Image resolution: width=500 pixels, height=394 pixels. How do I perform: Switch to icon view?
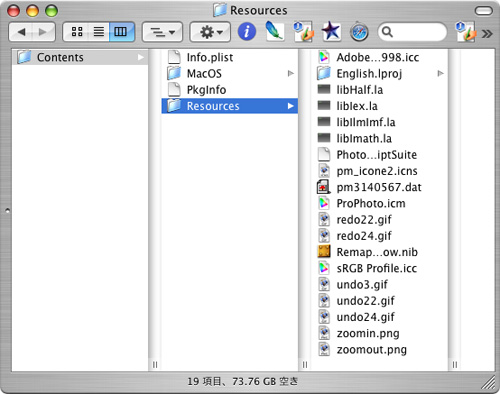click(77, 32)
